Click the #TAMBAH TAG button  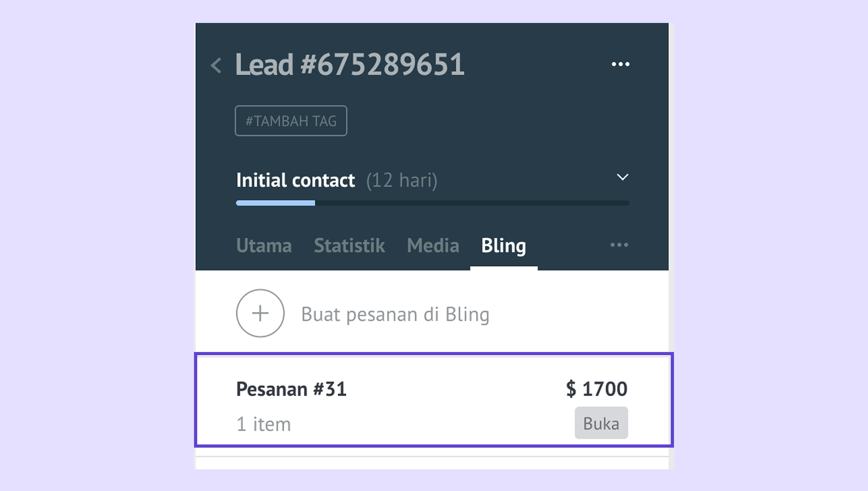pos(291,121)
